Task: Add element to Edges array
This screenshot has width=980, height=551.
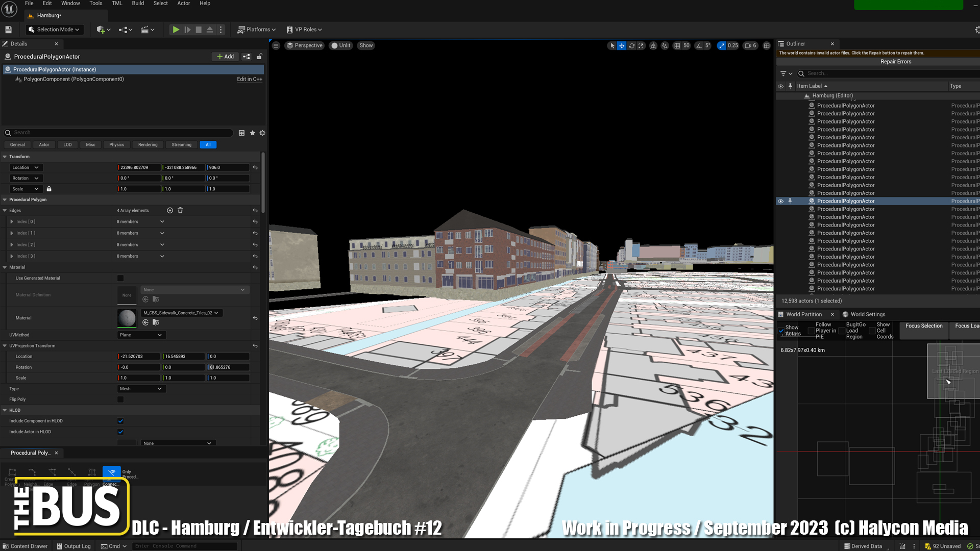Action: click(x=170, y=210)
